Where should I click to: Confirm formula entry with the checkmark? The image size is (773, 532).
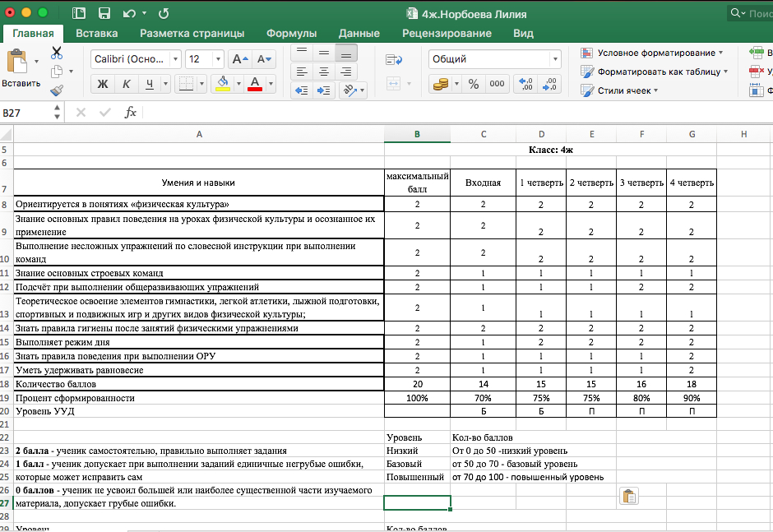(105, 113)
